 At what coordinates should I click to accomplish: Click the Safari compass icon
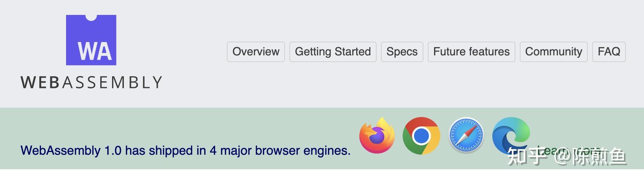tap(466, 135)
